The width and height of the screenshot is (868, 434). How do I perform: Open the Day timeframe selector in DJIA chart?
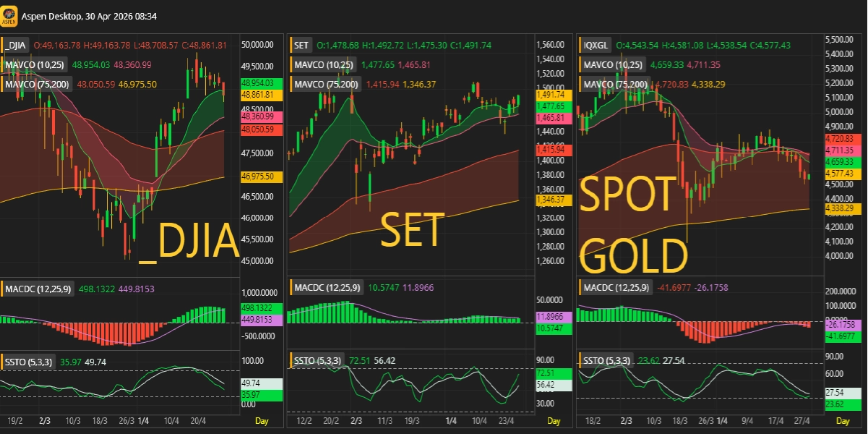click(262, 421)
